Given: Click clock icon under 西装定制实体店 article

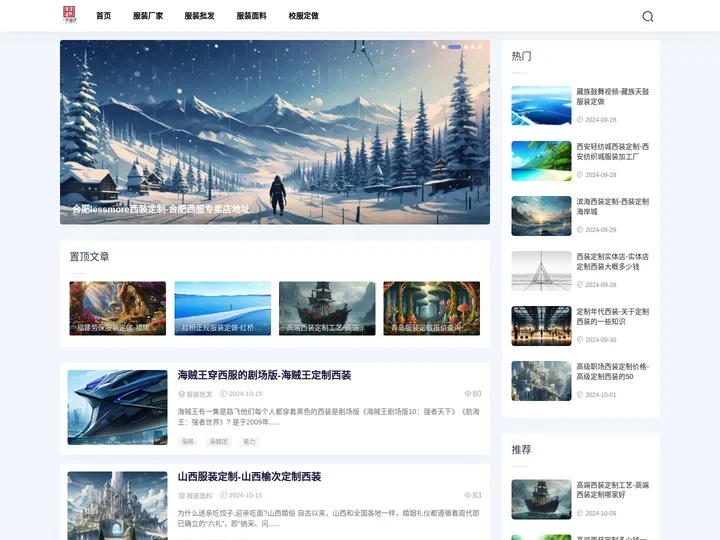Looking at the screenshot, I should tap(579, 285).
